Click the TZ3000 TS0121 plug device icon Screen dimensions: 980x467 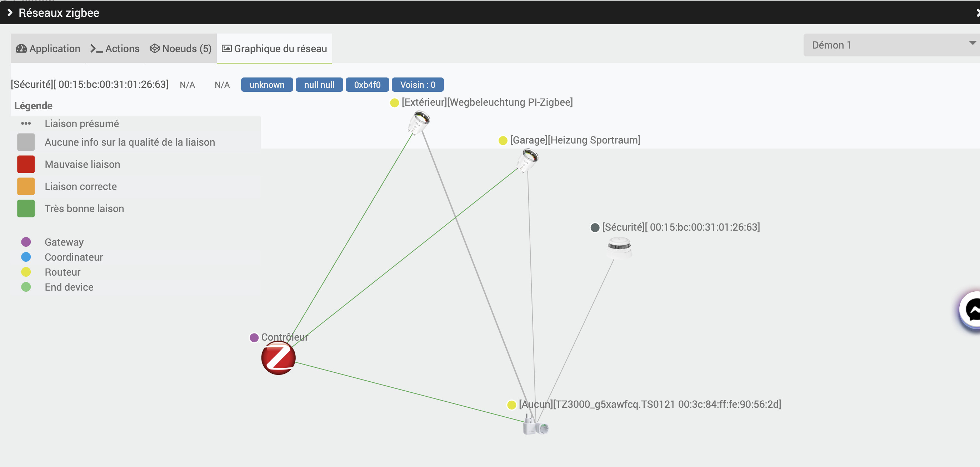(535, 426)
